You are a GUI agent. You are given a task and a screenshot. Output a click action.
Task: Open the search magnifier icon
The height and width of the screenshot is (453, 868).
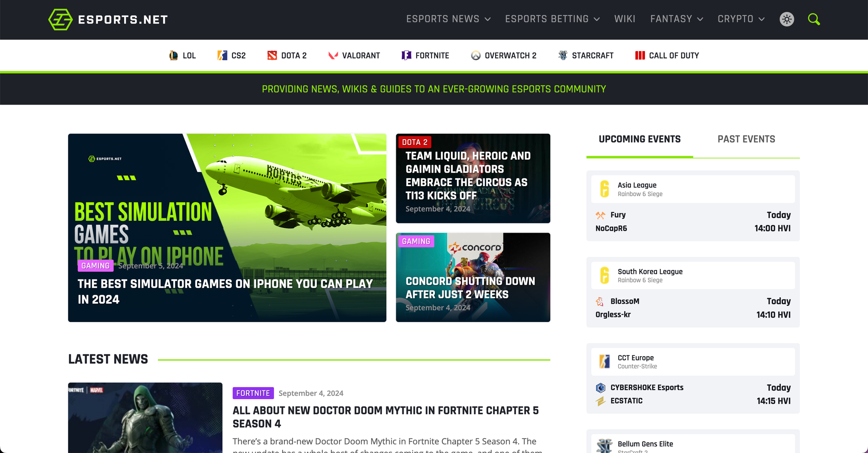point(814,19)
